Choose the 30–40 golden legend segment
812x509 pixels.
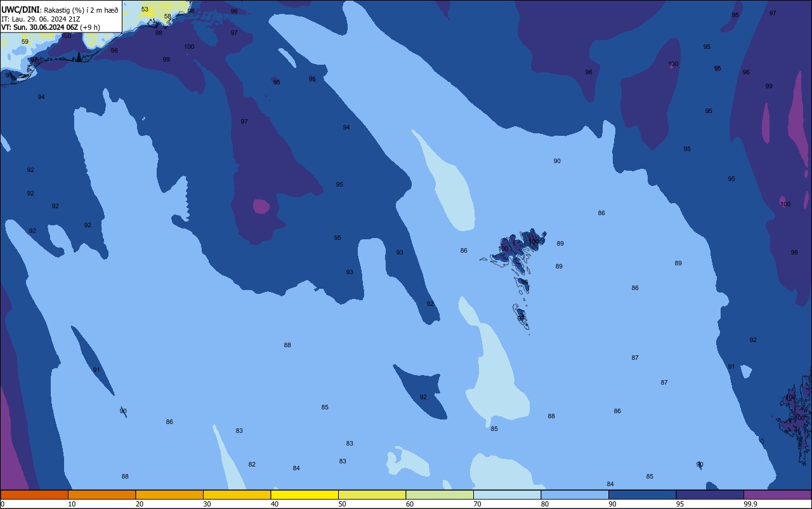[237, 494]
